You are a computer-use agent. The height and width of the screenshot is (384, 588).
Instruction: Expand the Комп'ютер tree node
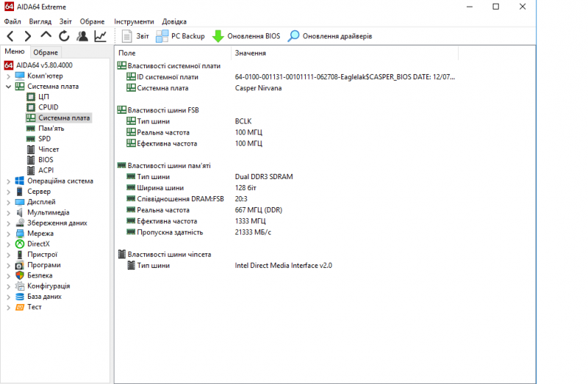[x=8, y=76]
